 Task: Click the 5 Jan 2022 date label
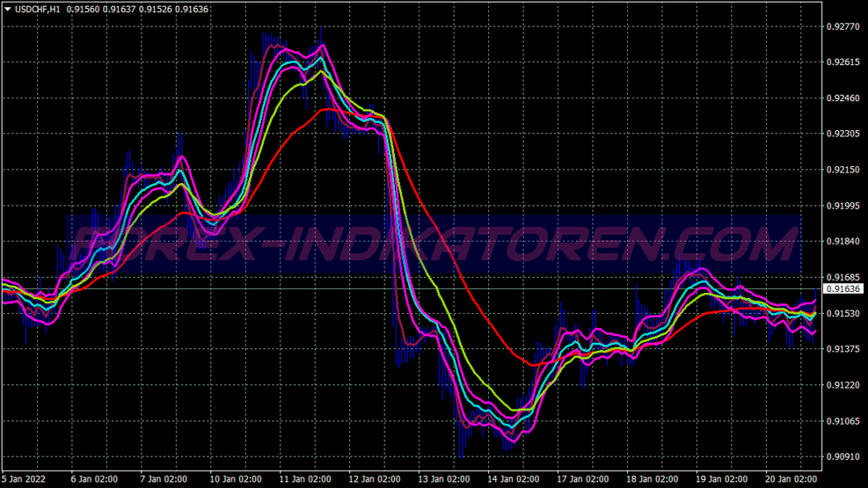point(24,479)
